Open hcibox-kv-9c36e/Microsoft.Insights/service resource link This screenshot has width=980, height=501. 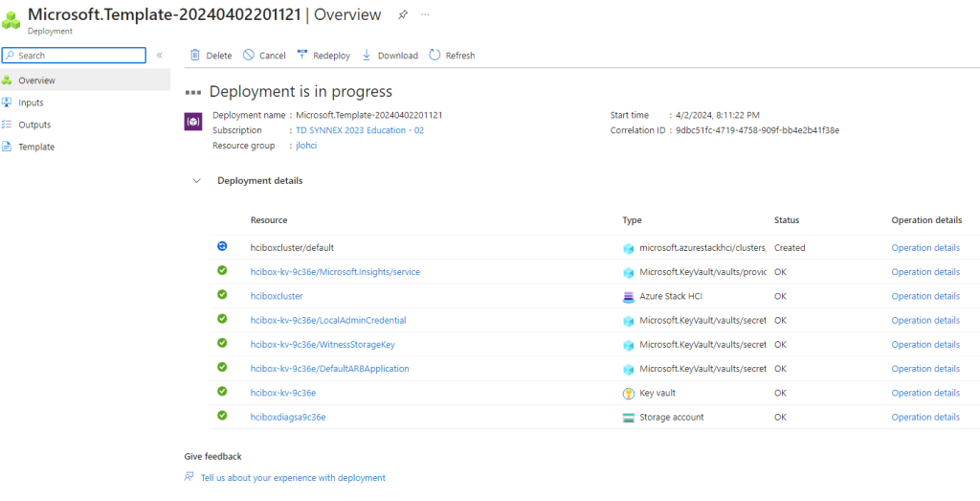coord(335,271)
